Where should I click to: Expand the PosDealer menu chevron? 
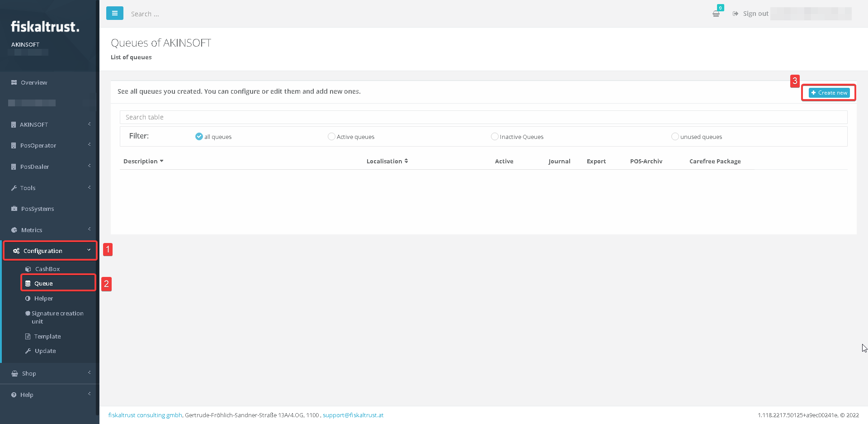89,166
